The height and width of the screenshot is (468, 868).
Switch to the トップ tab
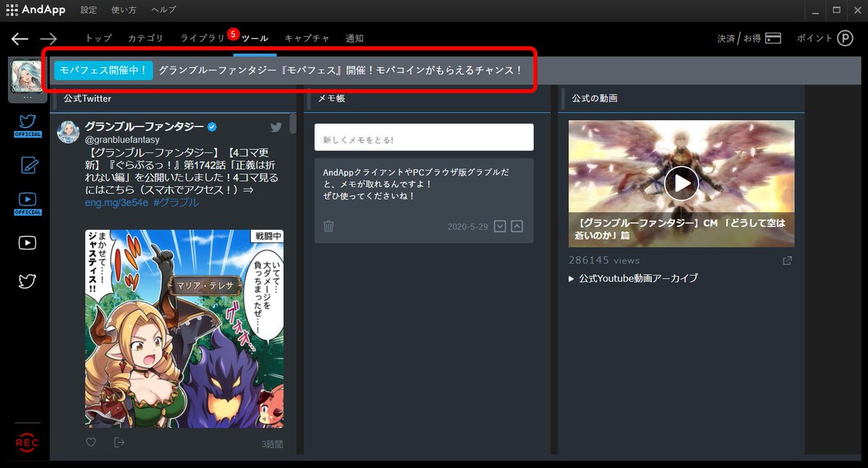click(99, 39)
